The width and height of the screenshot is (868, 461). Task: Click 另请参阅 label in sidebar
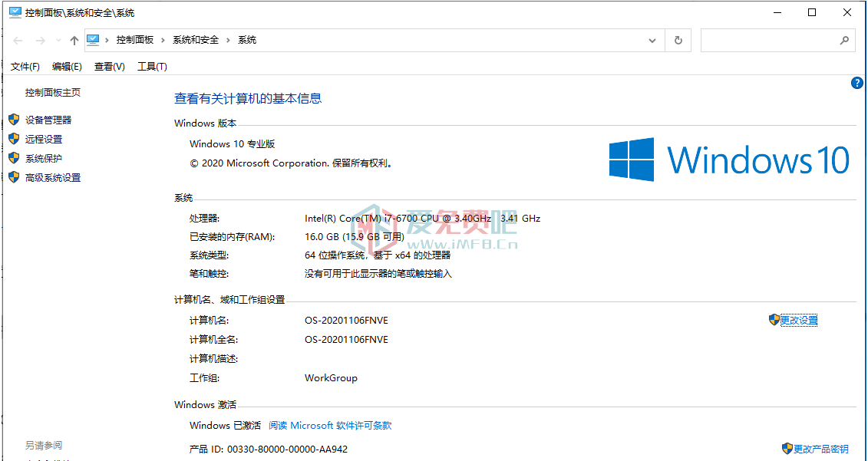pyautogui.click(x=44, y=446)
